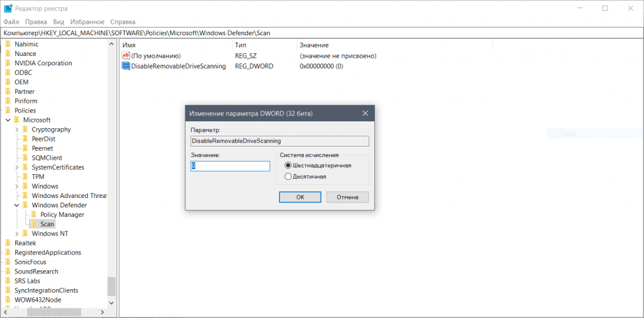This screenshot has height=318, width=644.
Task: Click the Peernet folder icon
Action: [25, 148]
